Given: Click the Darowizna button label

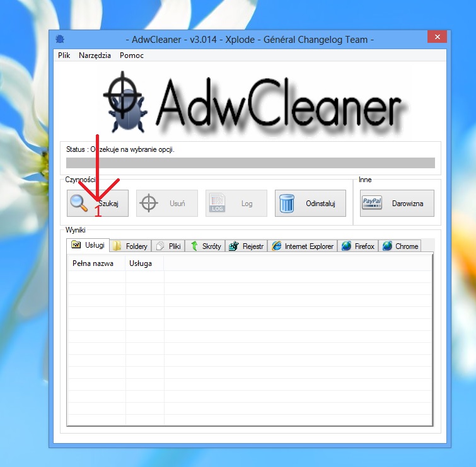Looking at the screenshot, I should pyautogui.click(x=407, y=204).
